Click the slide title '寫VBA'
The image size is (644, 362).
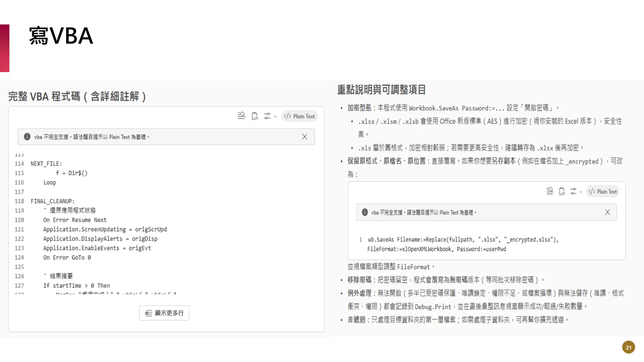(61, 36)
